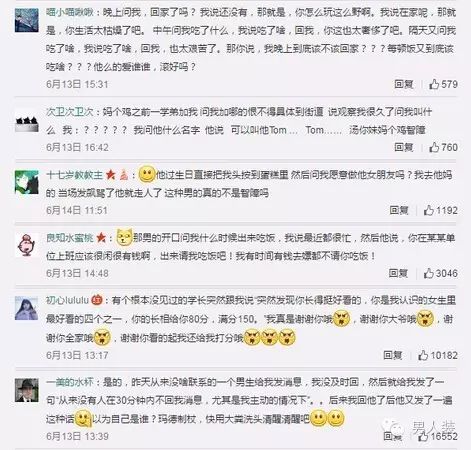Reply to the comment posted 6月13日 13:17
This screenshot has width=471, height=450.
pyautogui.click(x=393, y=355)
